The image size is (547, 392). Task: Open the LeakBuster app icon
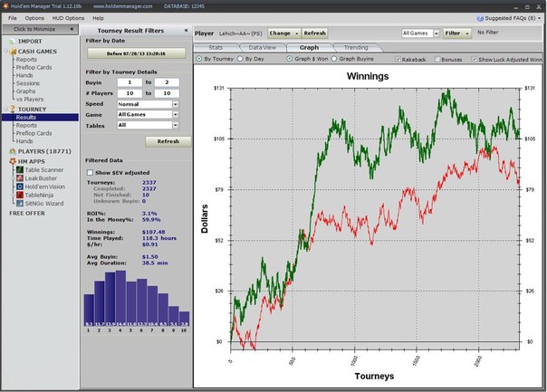[x=20, y=178]
